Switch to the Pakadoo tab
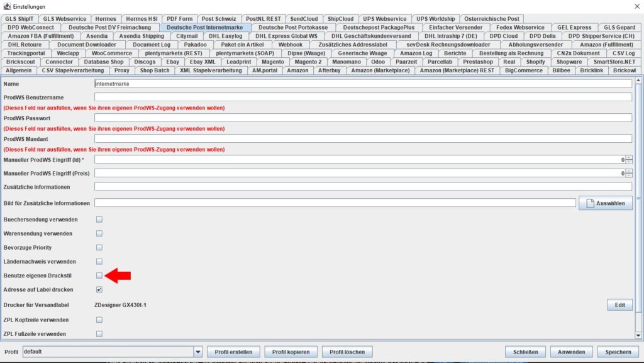This screenshot has height=363, width=644. pyautogui.click(x=195, y=45)
